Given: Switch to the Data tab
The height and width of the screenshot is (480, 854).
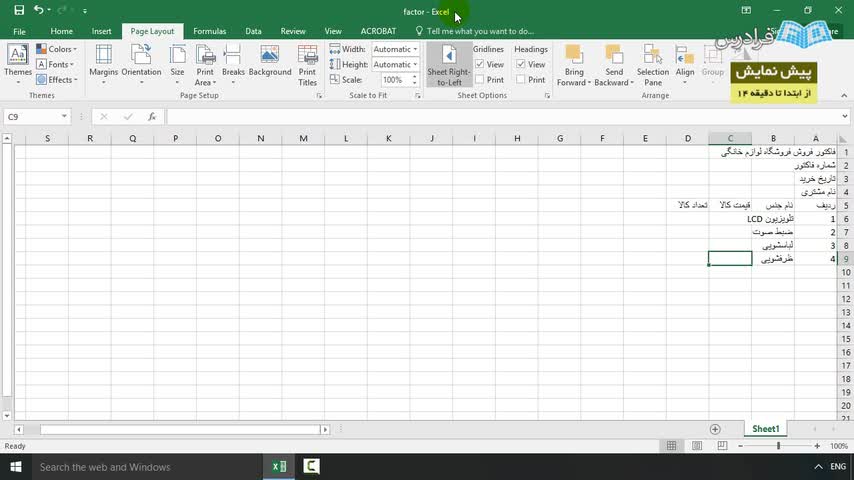Looking at the screenshot, I should pos(253,32).
